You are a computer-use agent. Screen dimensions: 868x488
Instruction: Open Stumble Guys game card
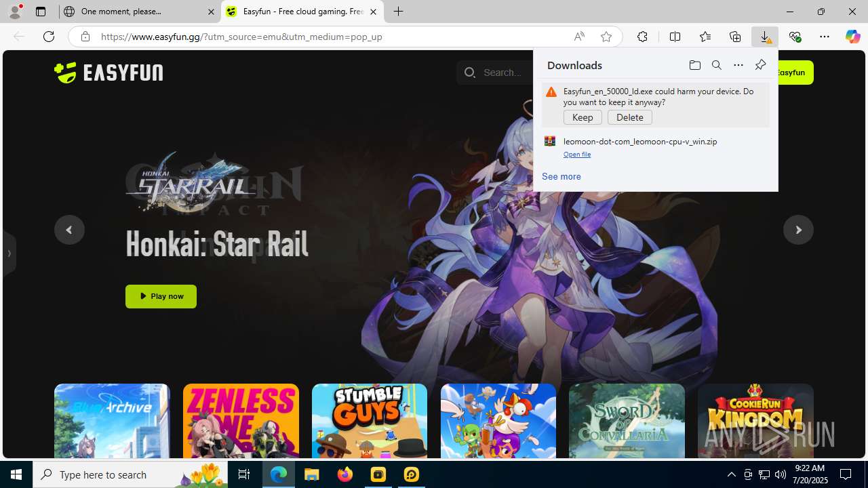click(370, 421)
